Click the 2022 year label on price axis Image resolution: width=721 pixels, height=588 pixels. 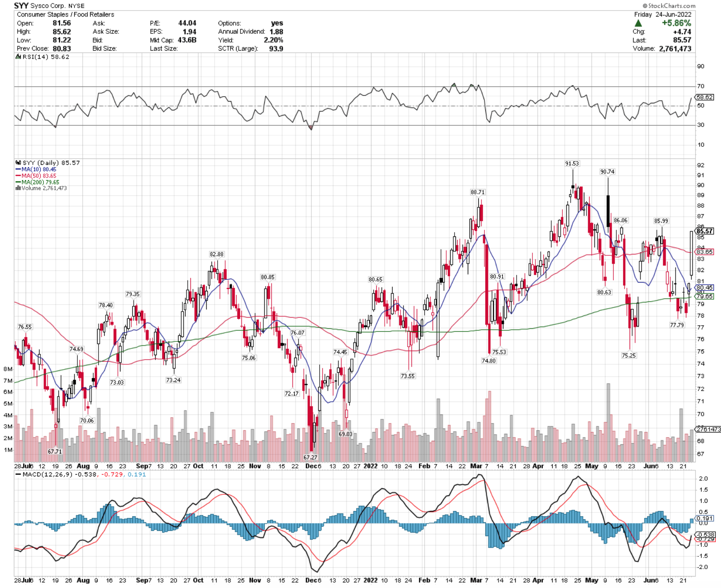point(371,466)
